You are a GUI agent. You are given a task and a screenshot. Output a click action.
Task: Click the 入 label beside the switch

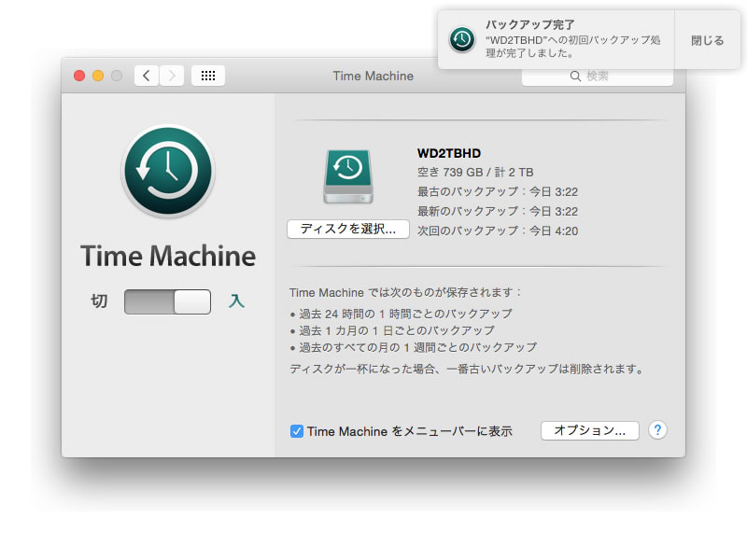point(236,301)
